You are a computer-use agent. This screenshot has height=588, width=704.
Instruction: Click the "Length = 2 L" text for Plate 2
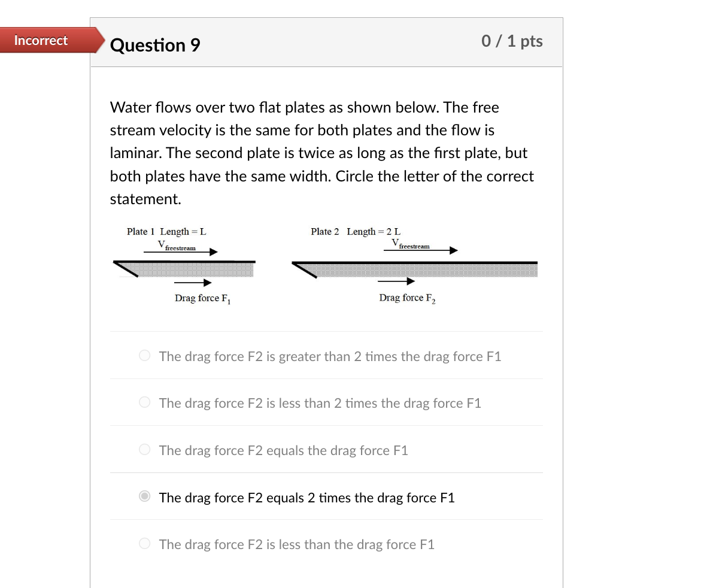pyautogui.click(x=374, y=231)
